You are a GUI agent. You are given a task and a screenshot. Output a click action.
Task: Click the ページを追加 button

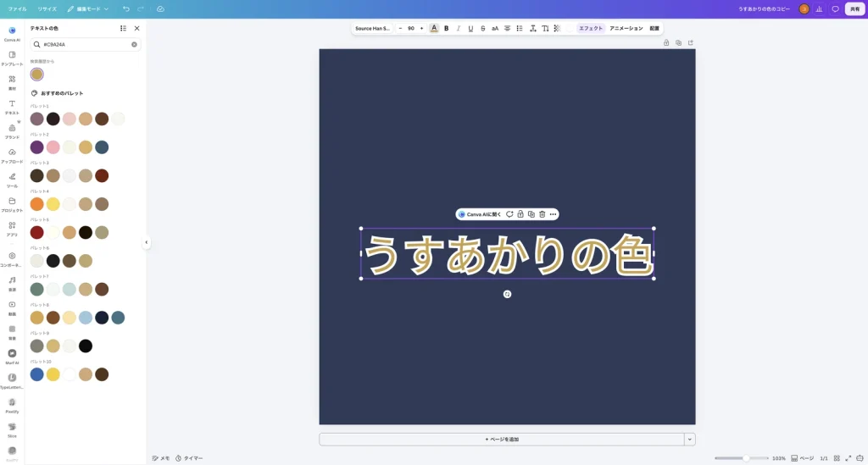[x=502, y=439]
